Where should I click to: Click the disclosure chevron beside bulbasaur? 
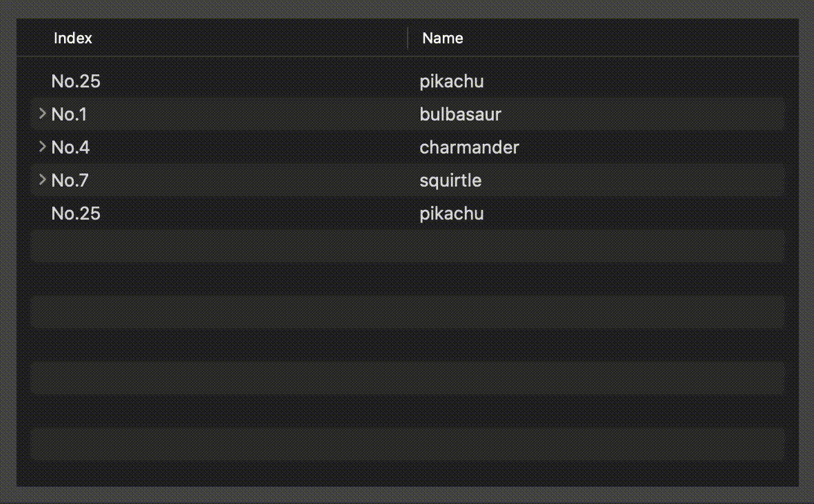click(x=42, y=114)
